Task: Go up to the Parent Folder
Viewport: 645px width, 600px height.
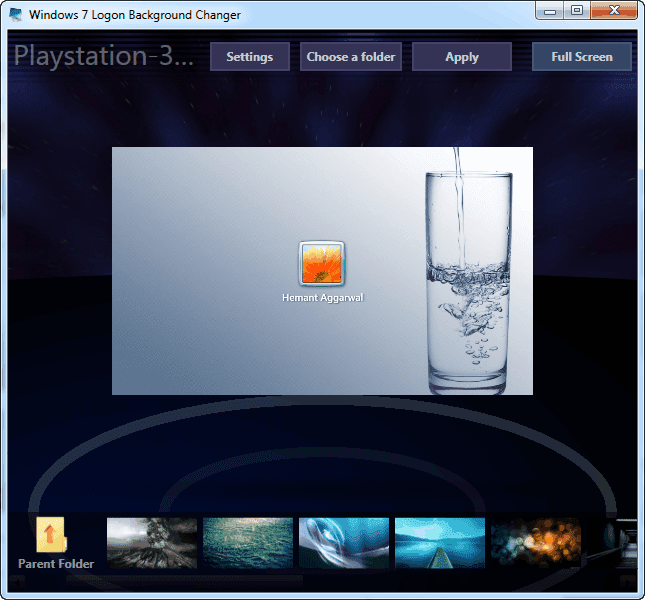Action: [56, 543]
